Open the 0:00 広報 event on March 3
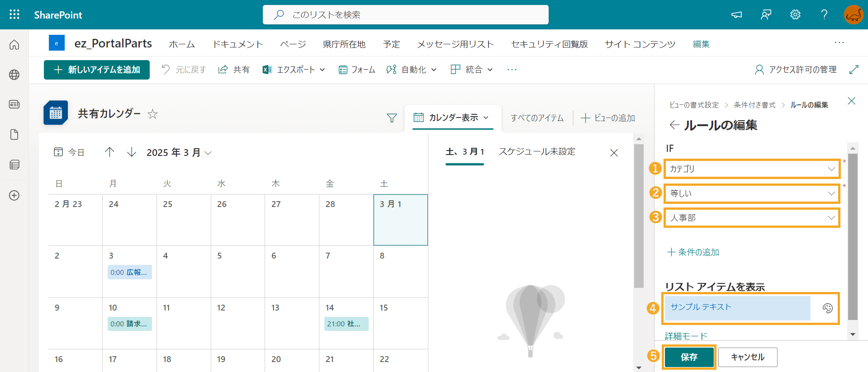 click(x=129, y=272)
